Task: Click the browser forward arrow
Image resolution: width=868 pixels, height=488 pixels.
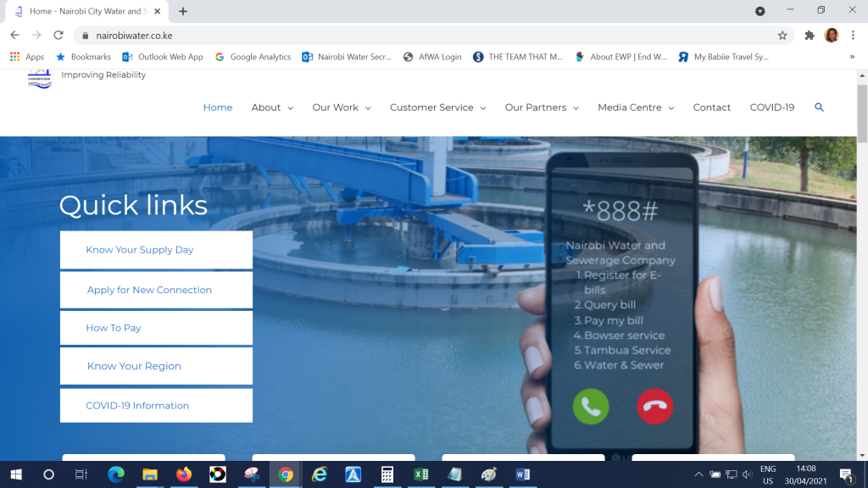Action: (36, 36)
